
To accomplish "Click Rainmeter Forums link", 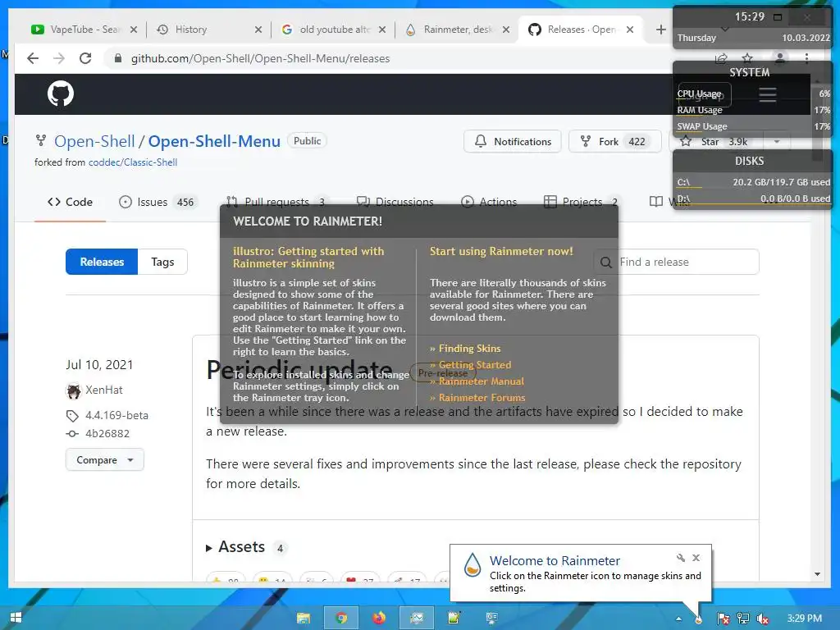I will pyautogui.click(x=482, y=398).
